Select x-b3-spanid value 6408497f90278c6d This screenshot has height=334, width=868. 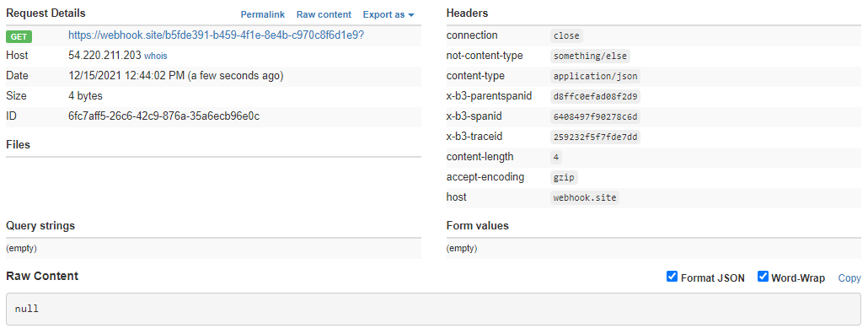595,117
